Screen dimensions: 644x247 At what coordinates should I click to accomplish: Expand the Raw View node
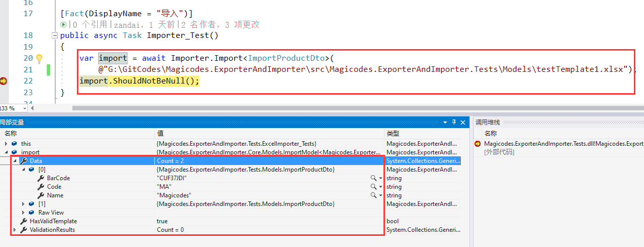[23, 213]
